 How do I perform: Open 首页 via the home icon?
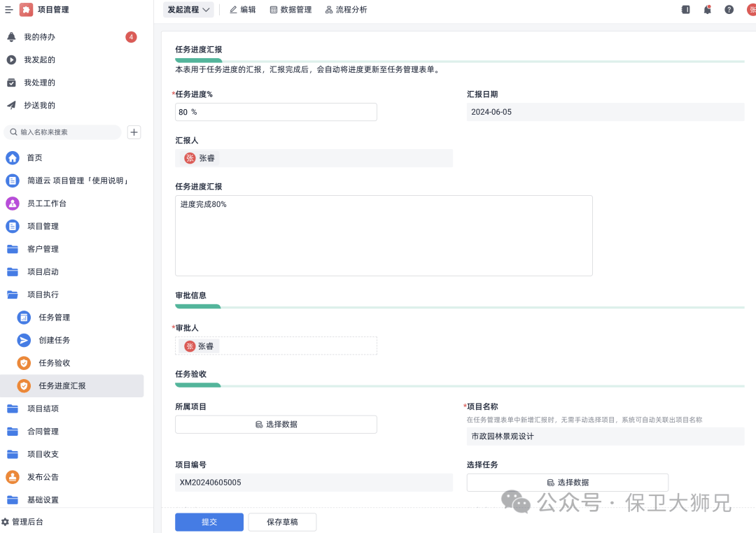(x=13, y=158)
